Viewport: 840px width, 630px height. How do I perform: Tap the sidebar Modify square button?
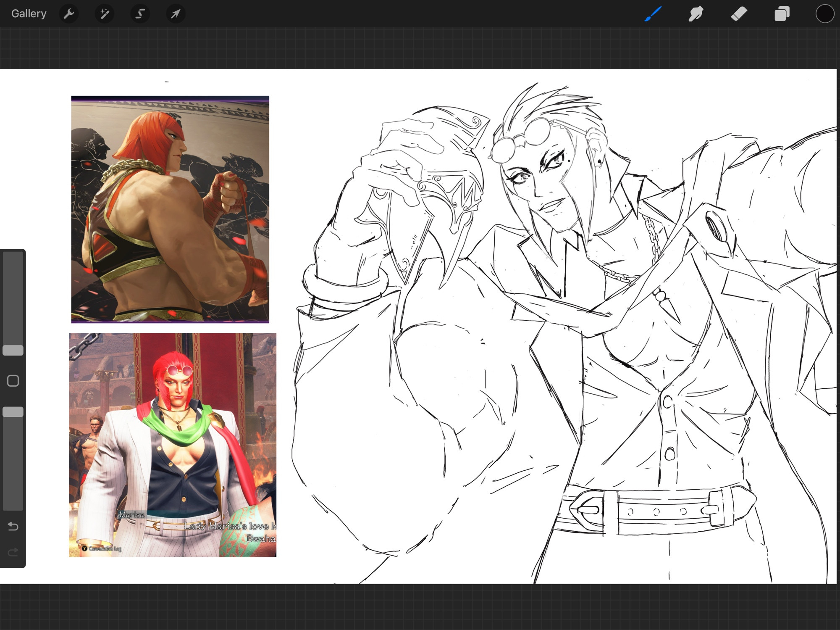pyautogui.click(x=13, y=381)
